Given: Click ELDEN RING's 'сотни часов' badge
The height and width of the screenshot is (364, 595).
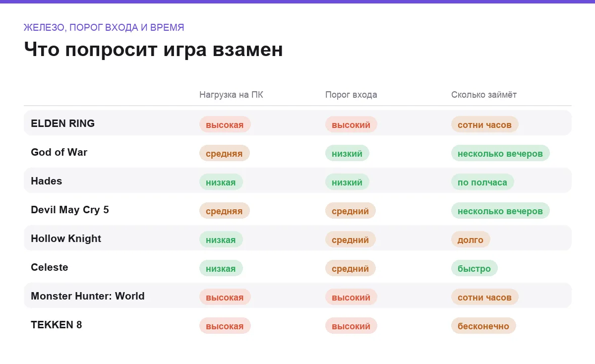Looking at the screenshot, I should (x=485, y=124).
